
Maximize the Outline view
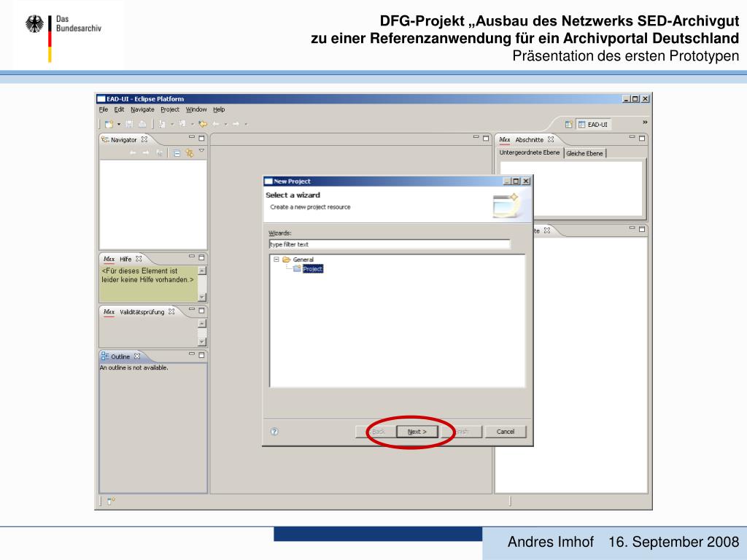click(201, 355)
